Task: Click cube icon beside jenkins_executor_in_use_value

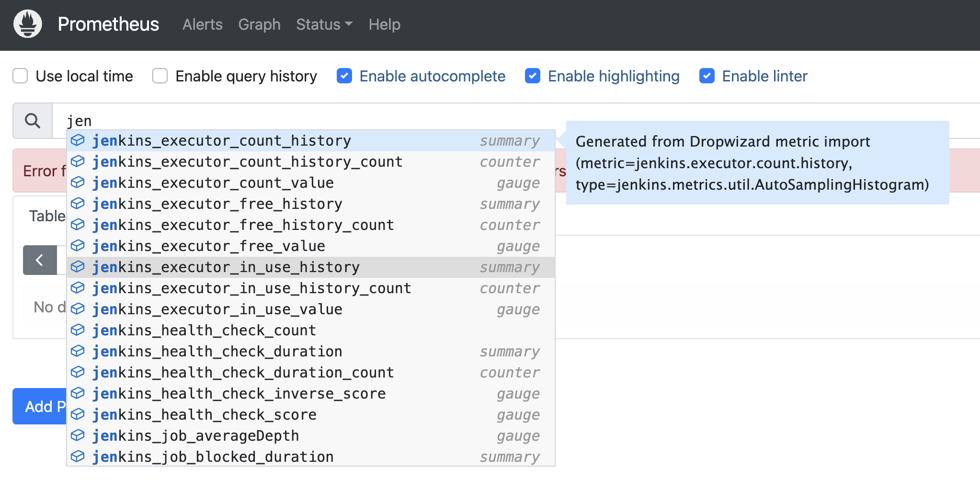Action: (x=78, y=309)
